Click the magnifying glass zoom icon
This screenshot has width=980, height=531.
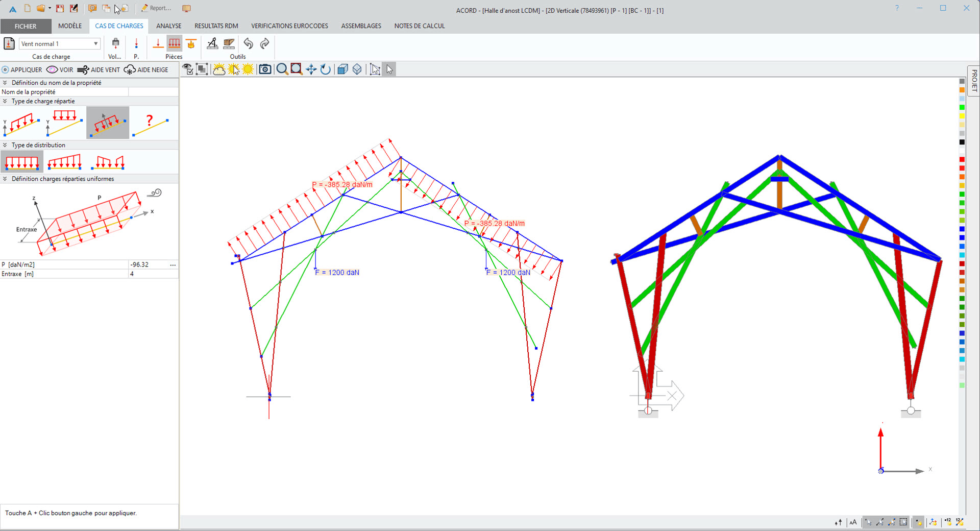click(x=282, y=69)
